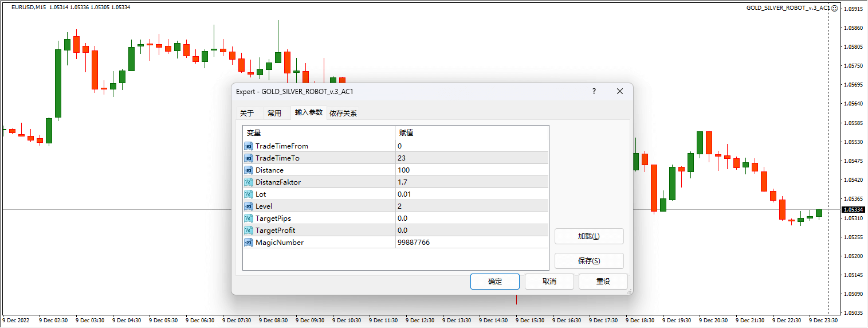Viewport: 868px width, 328px height.
Task: Click the smiley face expert advisor icon
Action: click(x=835, y=8)
